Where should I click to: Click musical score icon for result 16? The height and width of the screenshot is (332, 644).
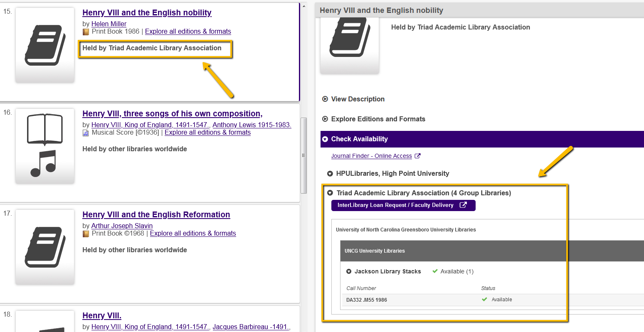45,145
